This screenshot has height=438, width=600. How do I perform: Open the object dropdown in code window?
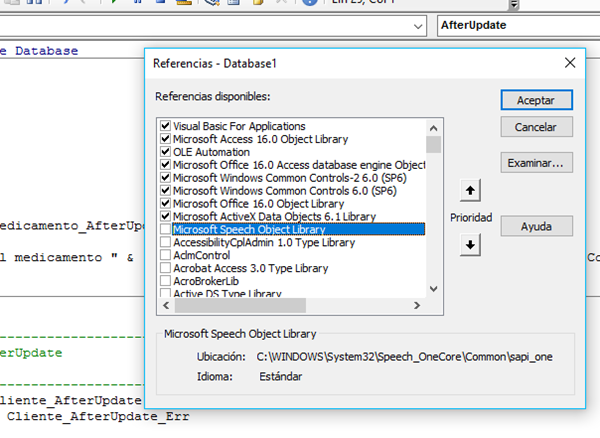coord(418,26)
